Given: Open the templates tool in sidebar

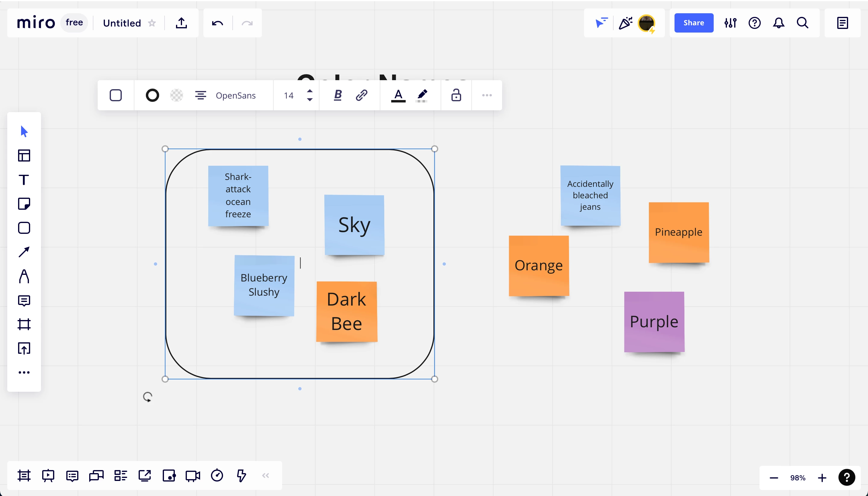Looking at the screenshot, I should click(24, 155).
